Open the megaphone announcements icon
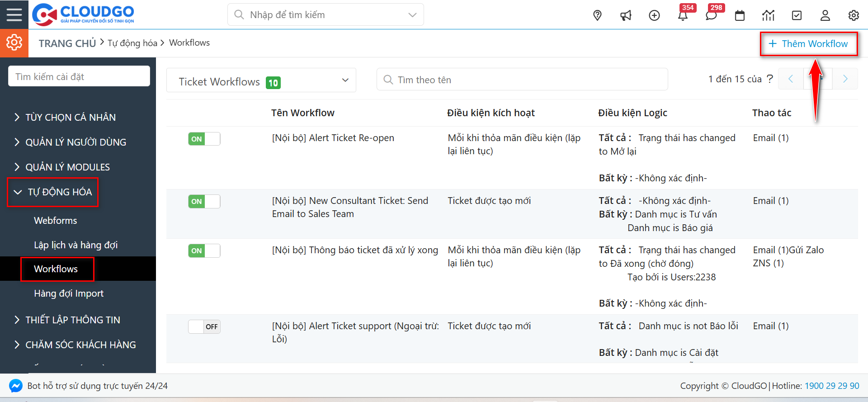Viewport: 868px width, 402px height. click(x=626, y=15)
